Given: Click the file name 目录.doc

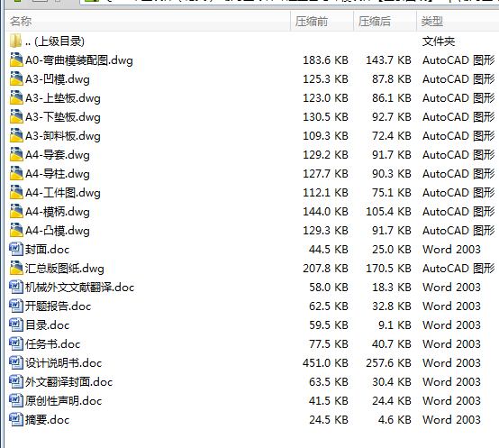Looking at the screenshot, I should pyautogui.click(x=47, y=325).
